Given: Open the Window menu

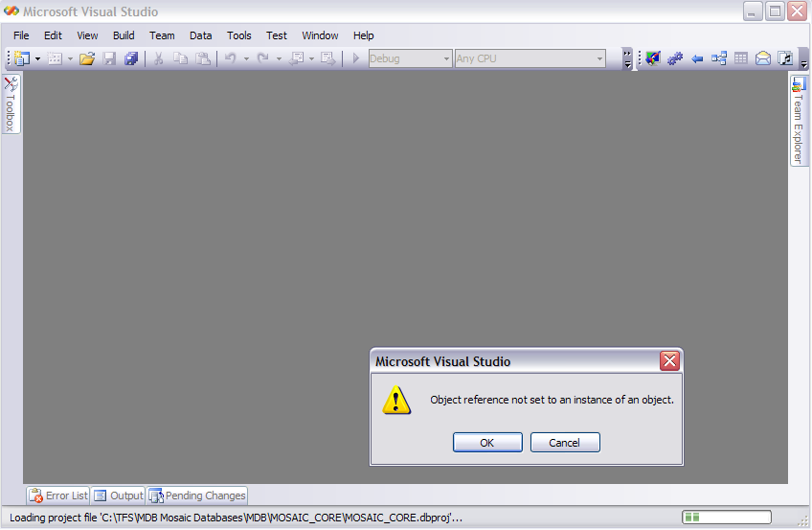Looking at the screenshot, I should coord(320,35).
